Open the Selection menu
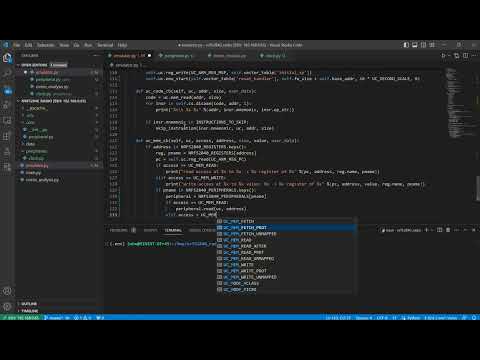 coord(46,45)
